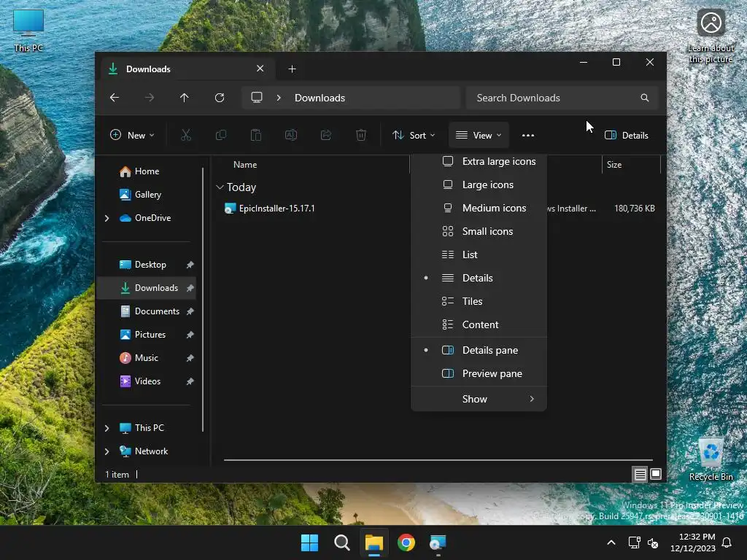This screenshot has height=560, width=747.
Task: Select the EpicInstaller-15.17.1 file
Action: (x=276, y=209)
